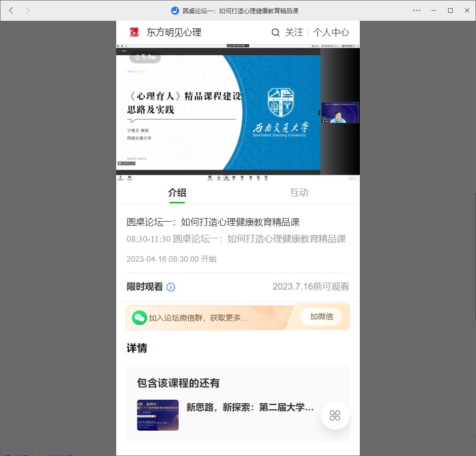The height and width of the screenshot is (456, 476).
Task: Click the 东方明见心理 red logo
Action: point(134,32)
